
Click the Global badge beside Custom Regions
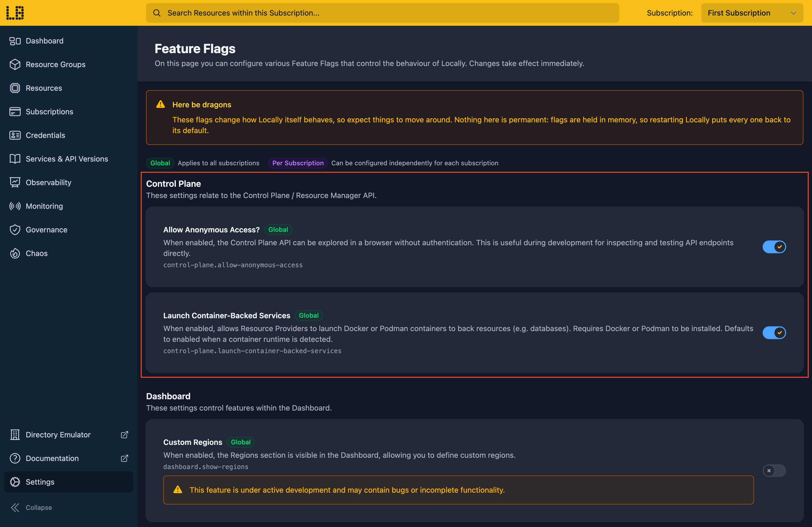(x=241, y=442)
